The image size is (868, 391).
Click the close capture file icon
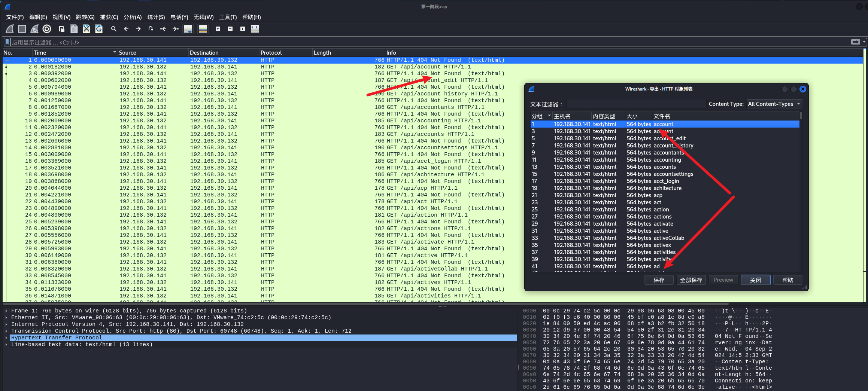[x=87, y=29]
